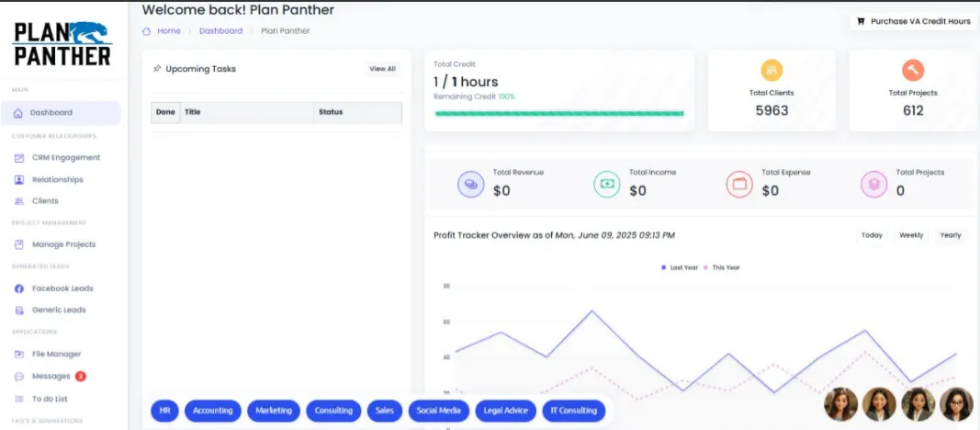980x430 pixels.
Task: Click the green Total Income cash icon
Action: (606, 185)
